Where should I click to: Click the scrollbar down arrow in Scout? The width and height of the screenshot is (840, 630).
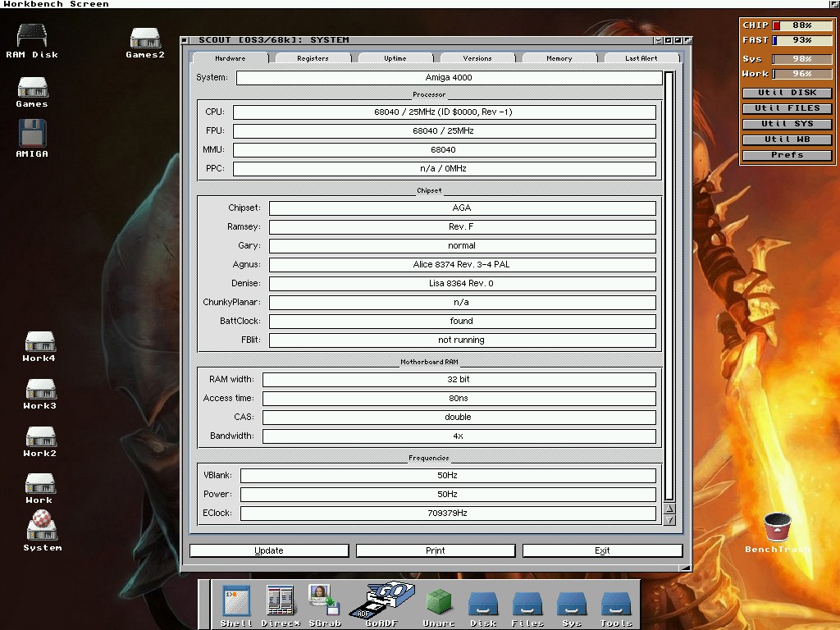669,519
